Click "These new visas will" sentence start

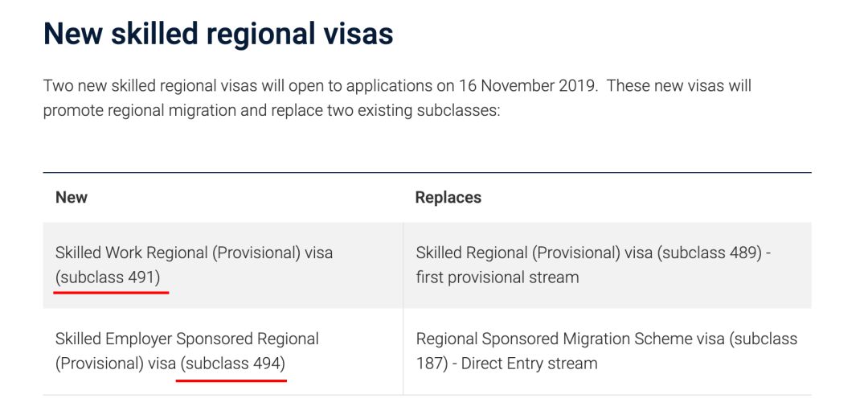pos(679,85)
